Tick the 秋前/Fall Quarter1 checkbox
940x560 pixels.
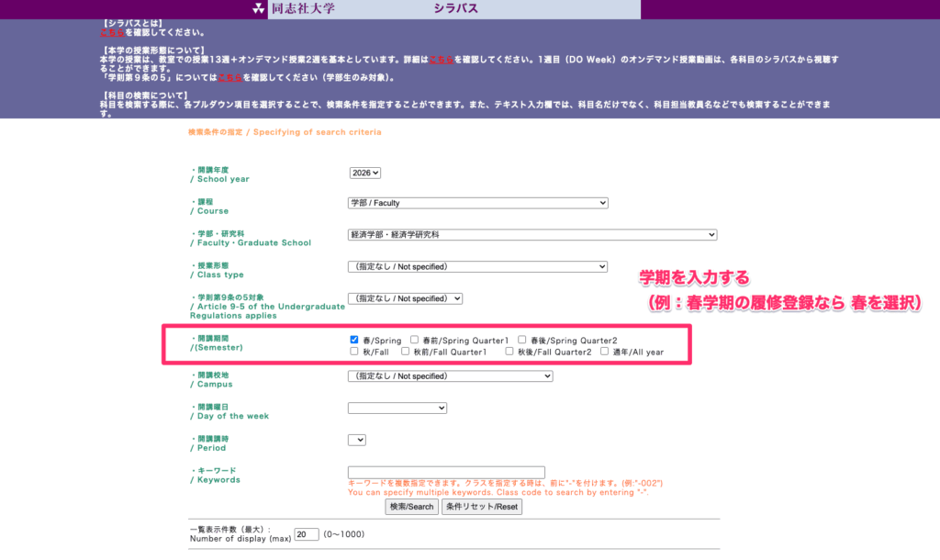point(406,352)
